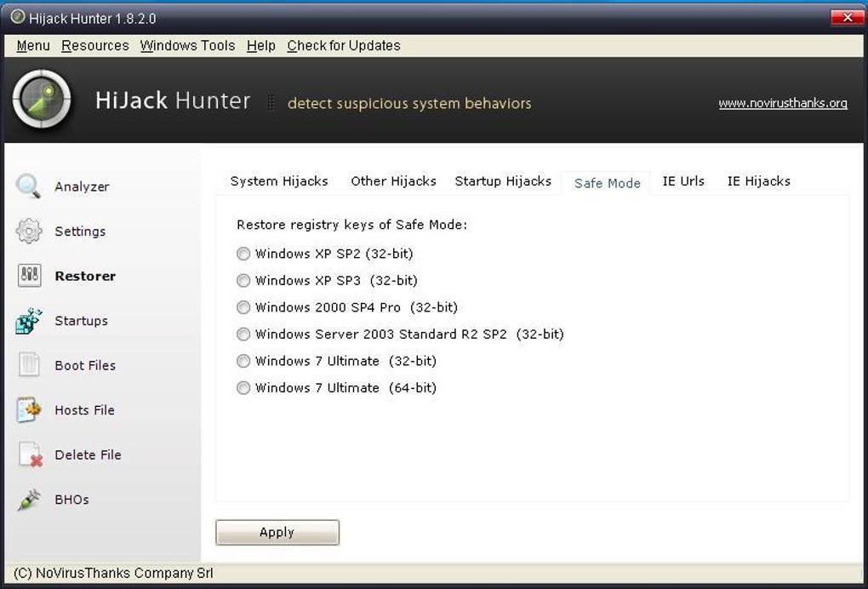Open the Settings section label
This screenshot has width=868, height=589.
point(80,232)
